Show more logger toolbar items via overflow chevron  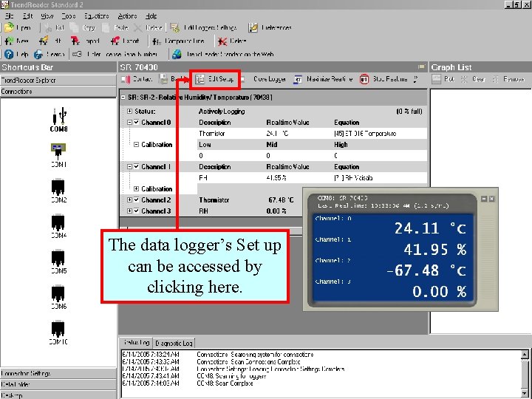(416, 79)
